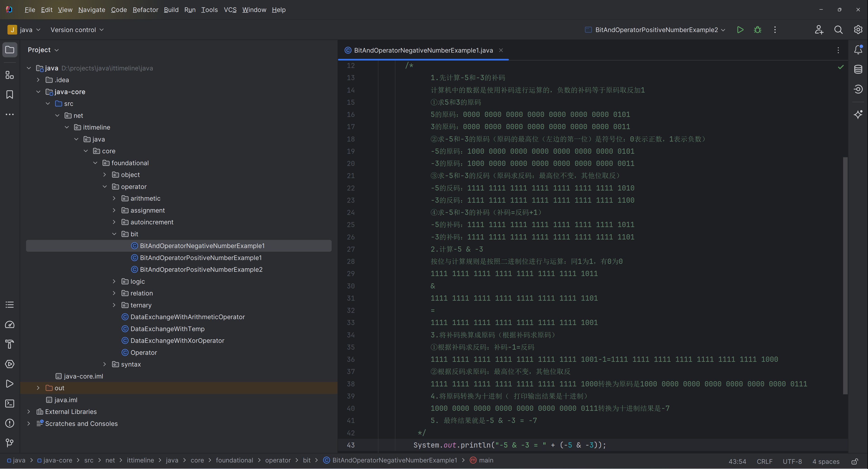868x469 pixels.
Task: Open the Run tool window in sidebar
Action: (x=10, y=384)
